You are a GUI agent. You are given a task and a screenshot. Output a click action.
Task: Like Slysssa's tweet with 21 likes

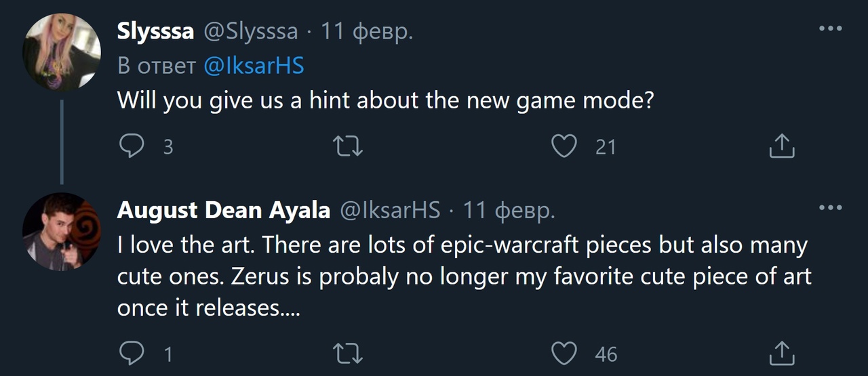coord(564,146)
